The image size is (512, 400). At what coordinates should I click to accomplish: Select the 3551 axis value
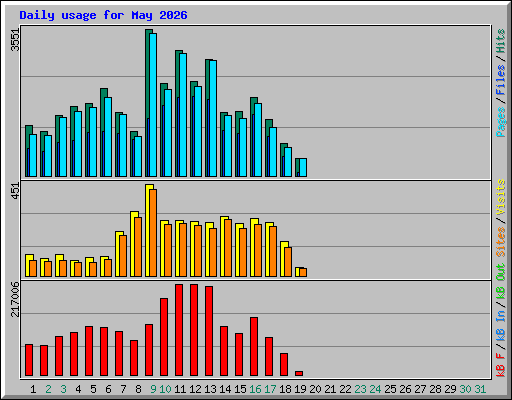point(15,40)
